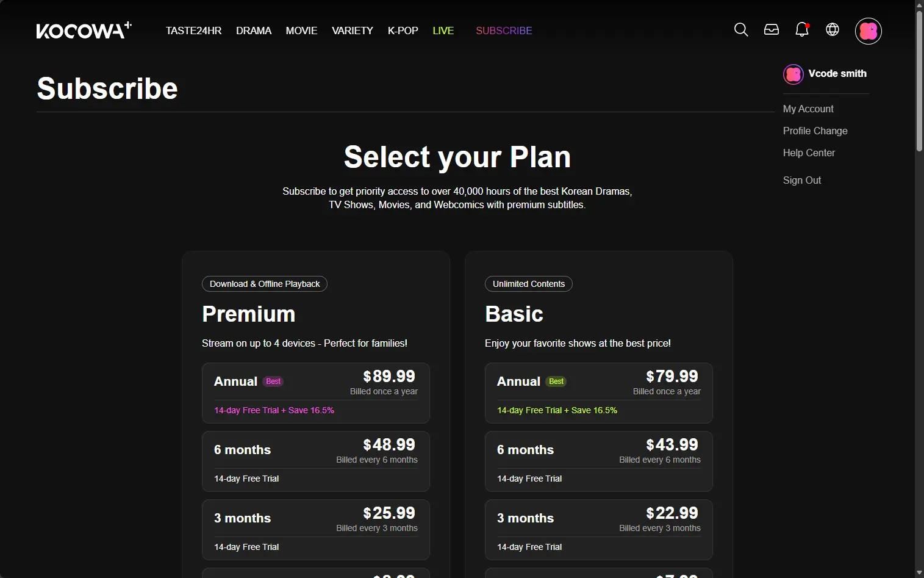Choose Premium 3 months $25.99 plan
Image resolution: width=924 pixels, height=578 pixels.
click(x=316, y=530)
